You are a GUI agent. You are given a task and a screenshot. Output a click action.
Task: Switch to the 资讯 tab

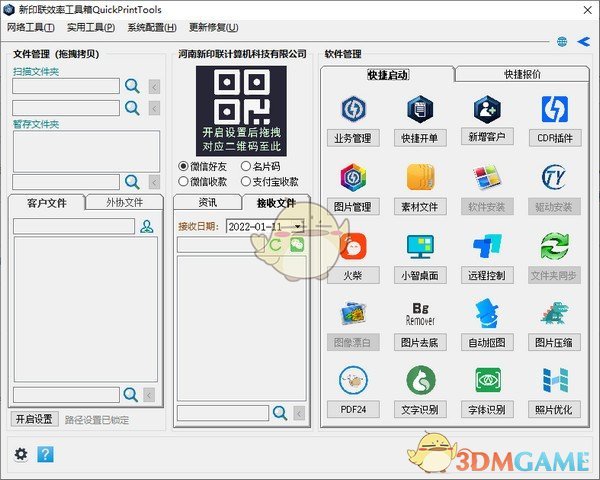click(208, 202)
